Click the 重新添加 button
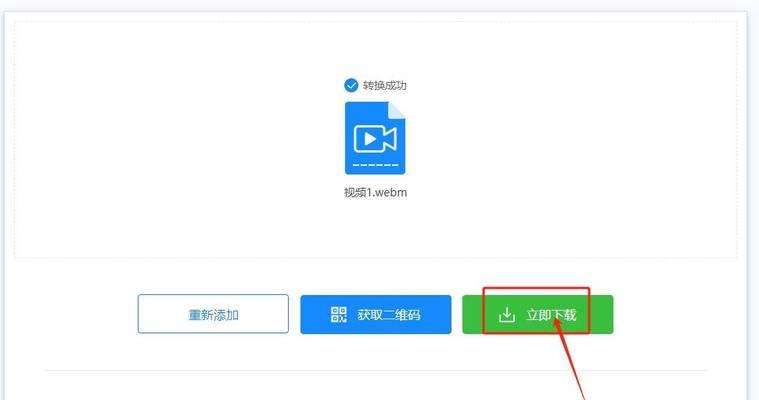Screen dimensions: 759x400 (213, 314)
